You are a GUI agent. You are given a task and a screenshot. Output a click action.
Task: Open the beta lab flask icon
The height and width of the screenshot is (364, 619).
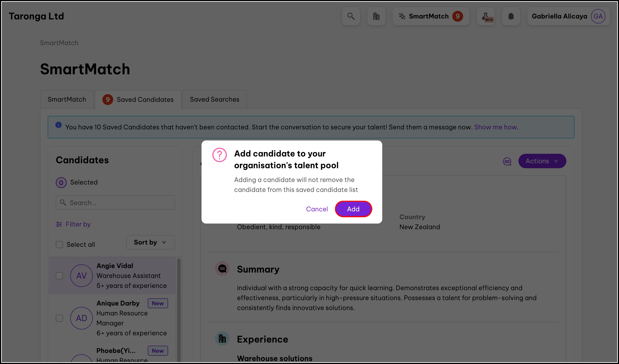pos(485,16)
